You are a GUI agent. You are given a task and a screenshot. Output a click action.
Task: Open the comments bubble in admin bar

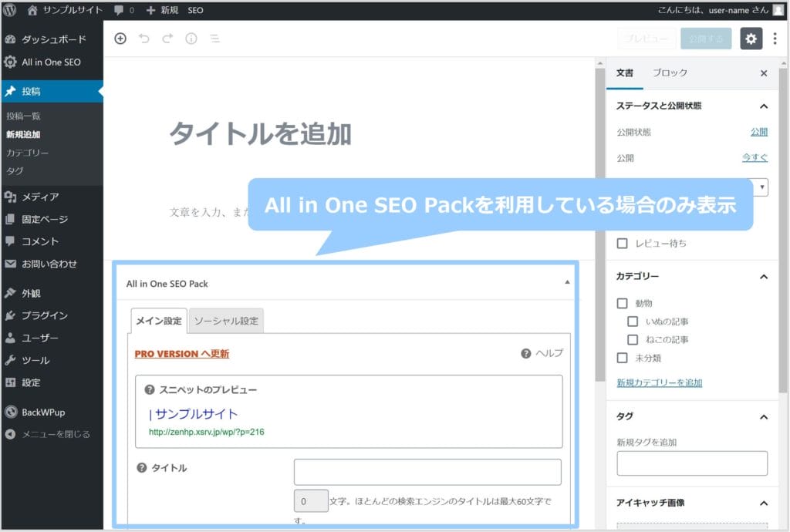(x=124, y=10)
